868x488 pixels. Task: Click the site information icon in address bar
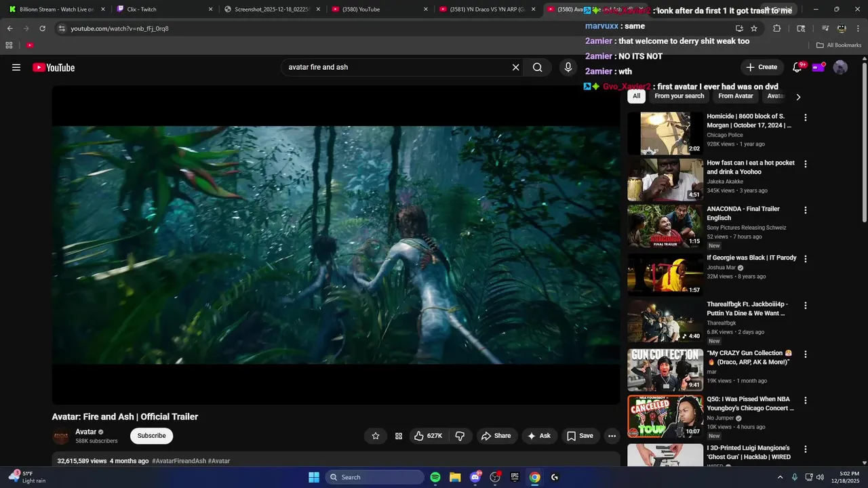click(62, 28)
